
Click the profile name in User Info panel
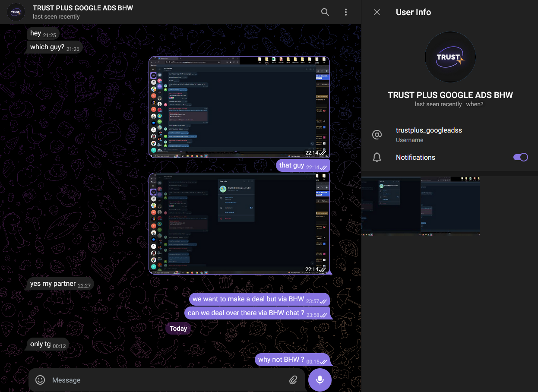pyautogui.click(x=450, y=95)
